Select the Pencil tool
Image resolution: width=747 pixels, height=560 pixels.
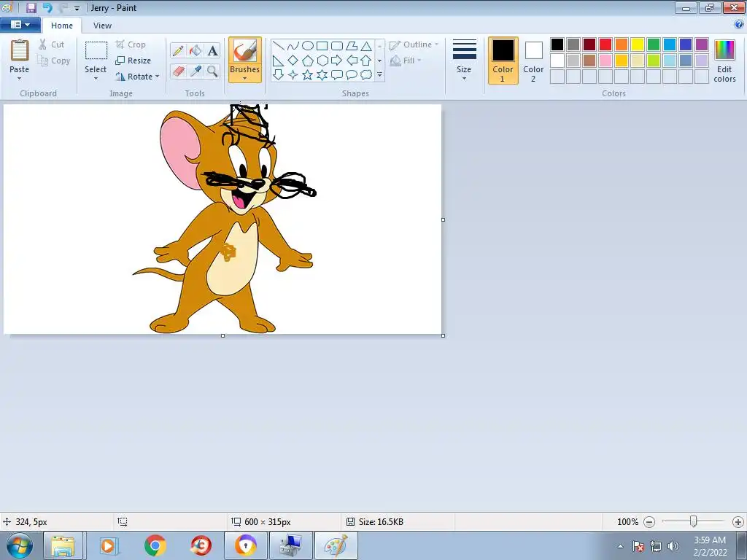tap(178, 50)
